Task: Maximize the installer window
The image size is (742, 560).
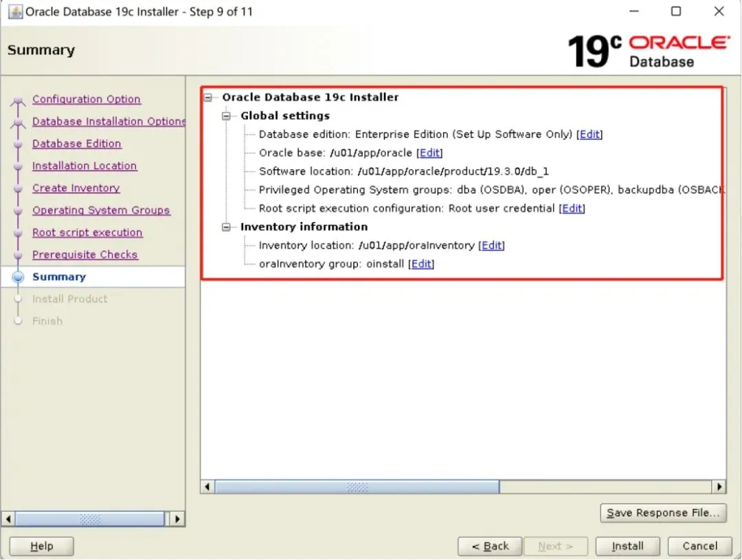Action: pyautogui.click(x=676, y=12)
